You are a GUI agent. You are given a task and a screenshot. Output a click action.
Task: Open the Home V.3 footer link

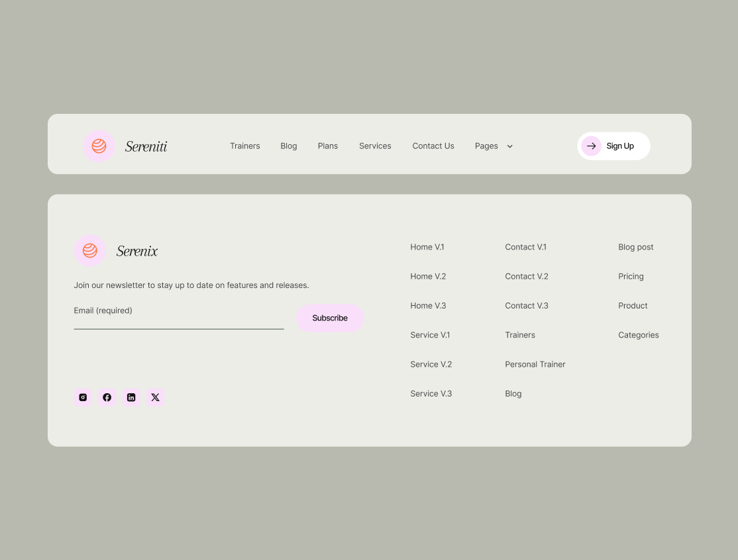coord(428,306)
